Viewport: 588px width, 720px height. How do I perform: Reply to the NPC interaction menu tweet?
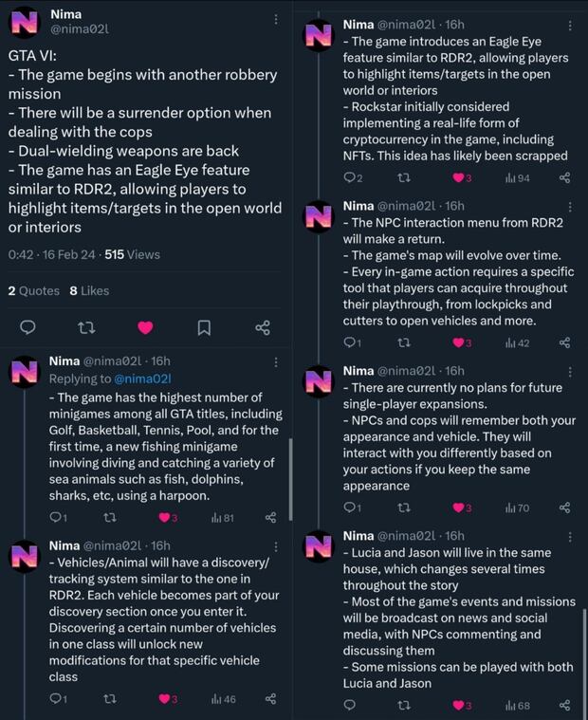(x=352, y=342)
